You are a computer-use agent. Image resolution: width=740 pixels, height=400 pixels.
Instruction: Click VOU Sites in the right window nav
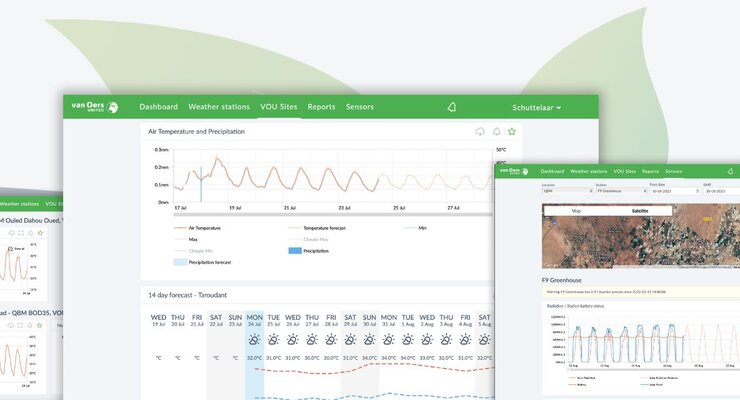[x=624, y=171]
